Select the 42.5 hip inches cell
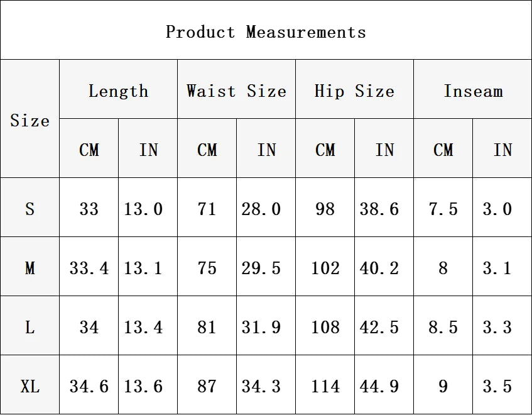This screenshot has width=532, height=415. (384, 327)
